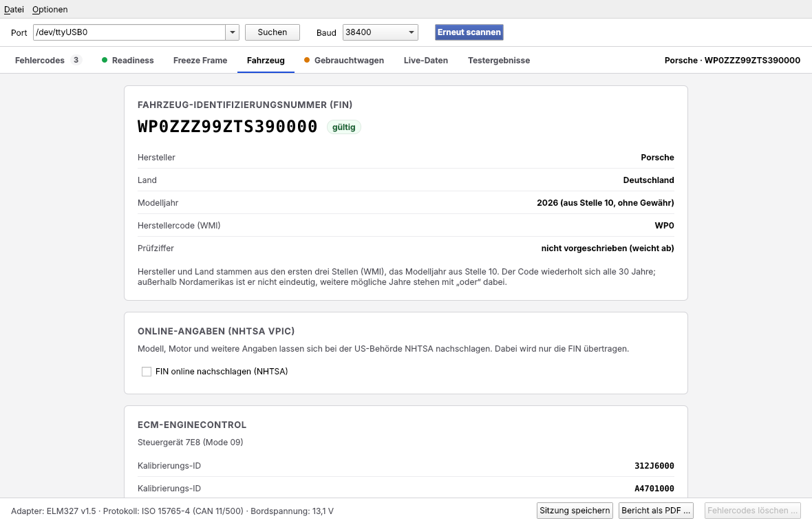Screen dimensions: 812x523
Task: Click the large FIN number under the FIN heading
Action: (227, 127)
